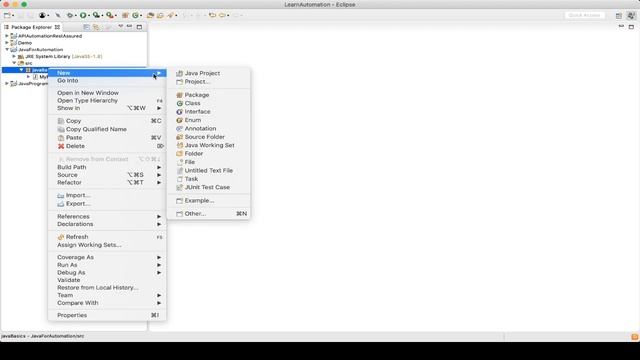The image size is (640, 360).
Task: Select the src source folder
Action: (73, 63)
